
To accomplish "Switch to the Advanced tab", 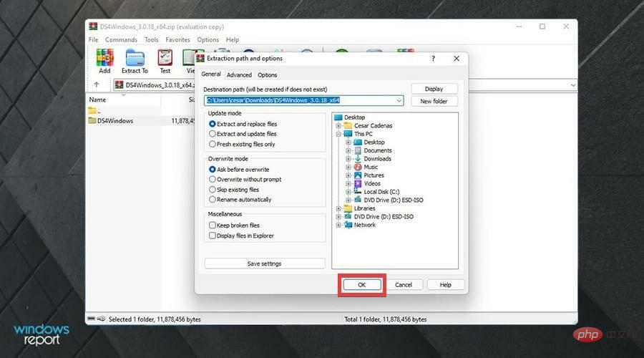I will (239, 74).
